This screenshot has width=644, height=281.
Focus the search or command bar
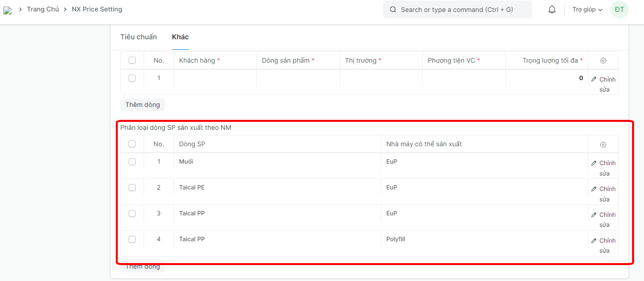(457, 9)
